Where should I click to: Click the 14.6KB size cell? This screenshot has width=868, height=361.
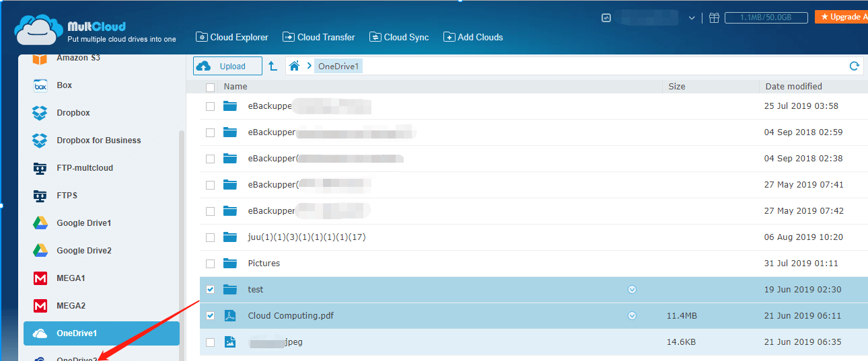[x=681, y=342]
